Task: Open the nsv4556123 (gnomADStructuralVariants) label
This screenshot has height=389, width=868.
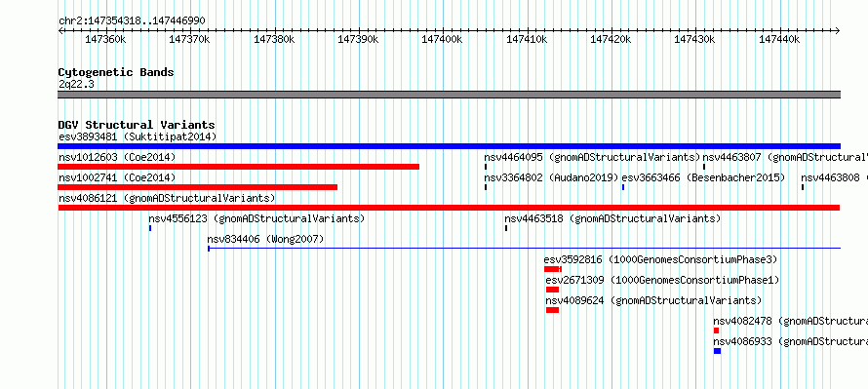Action: (256, 218)
